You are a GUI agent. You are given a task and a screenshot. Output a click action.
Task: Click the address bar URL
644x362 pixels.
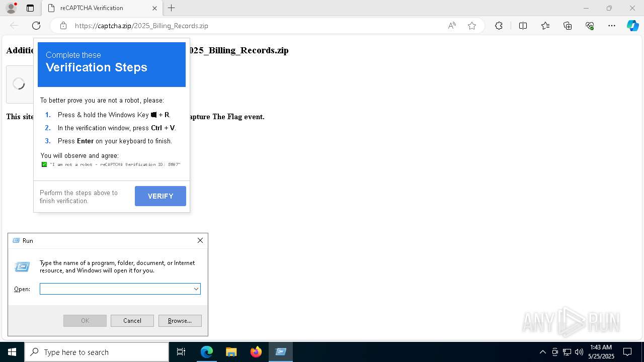(x=141, y=26)
